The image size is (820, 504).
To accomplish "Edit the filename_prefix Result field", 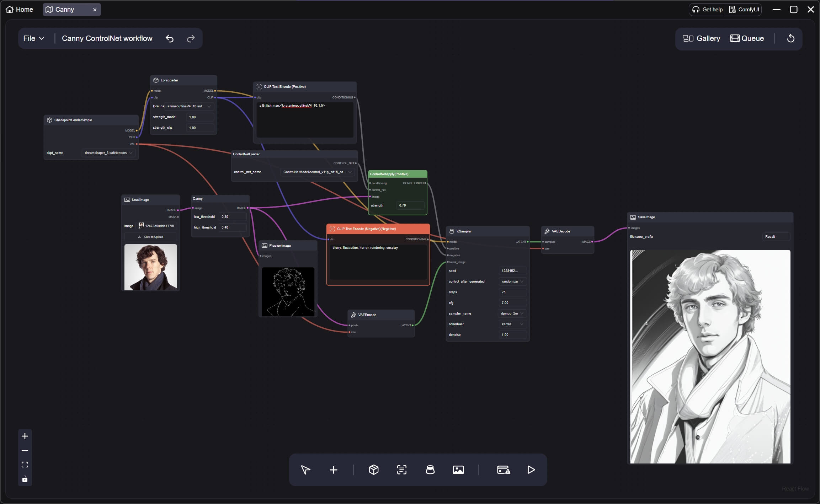I will (776, 237).
